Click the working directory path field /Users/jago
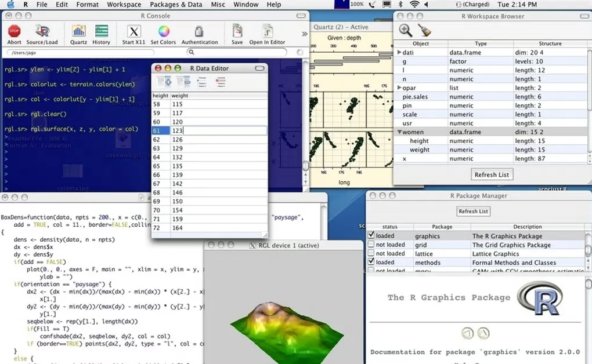Image resolution: width=592 pixels, height=364 pixels. [80, 53]
